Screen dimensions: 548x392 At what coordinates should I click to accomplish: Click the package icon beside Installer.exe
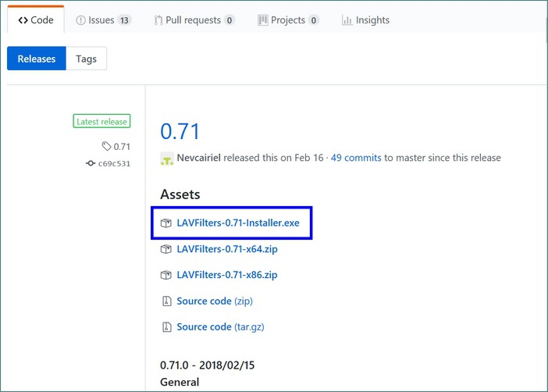click(x=166, y=223)
